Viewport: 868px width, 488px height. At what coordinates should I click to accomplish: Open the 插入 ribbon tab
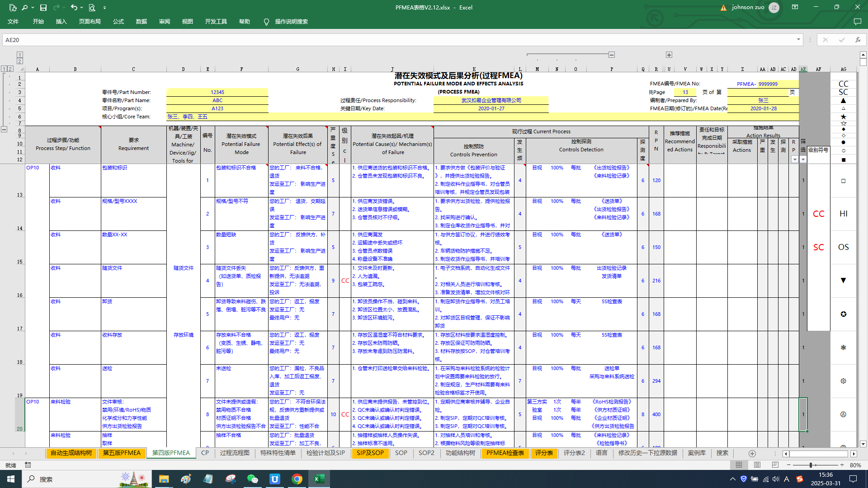[x=61, y=22]
